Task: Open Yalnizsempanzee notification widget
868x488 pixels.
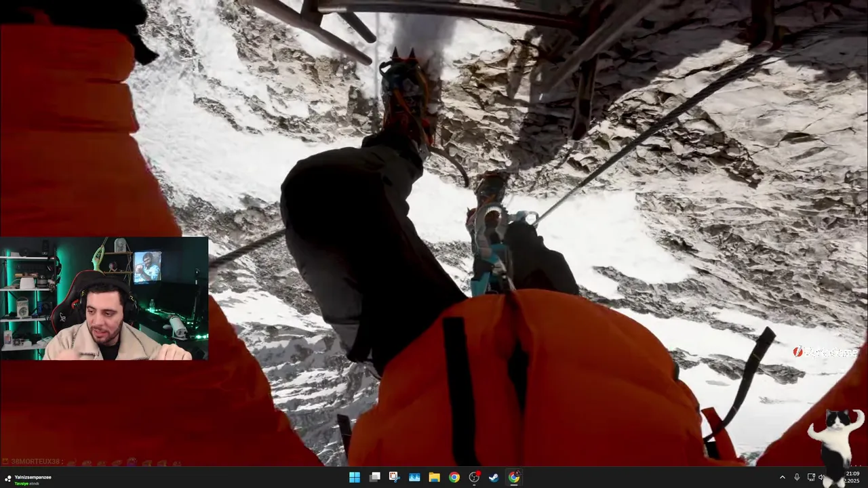Action: coord(27,479)
